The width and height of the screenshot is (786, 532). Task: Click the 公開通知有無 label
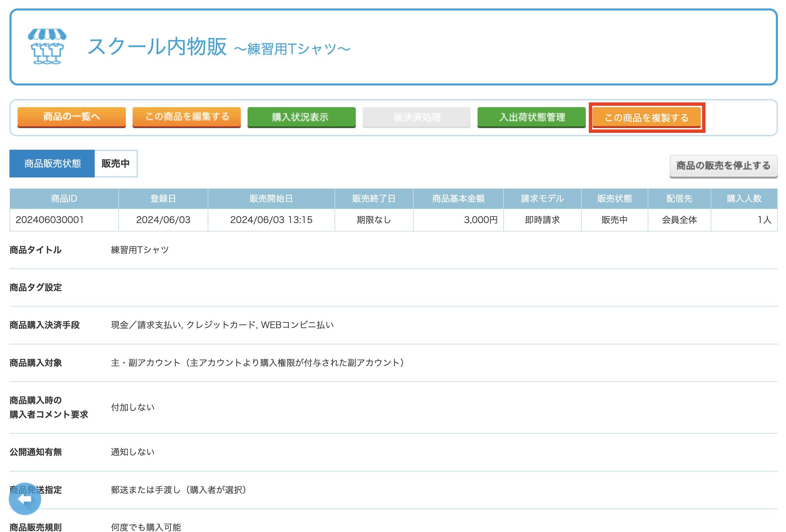pos(36,452)
